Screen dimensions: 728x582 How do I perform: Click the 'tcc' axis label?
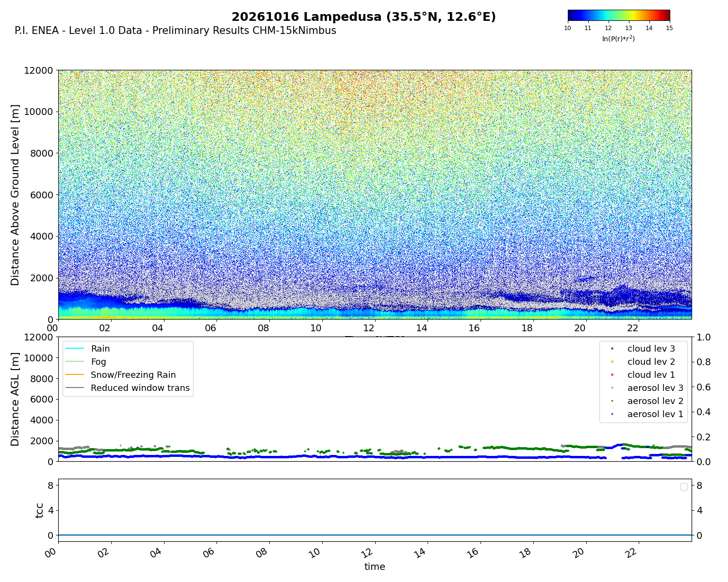point(40,510)
